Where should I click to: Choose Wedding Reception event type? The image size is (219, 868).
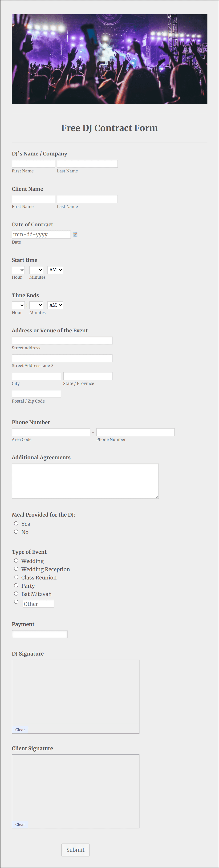pyautogui.click(x=16, y=569)
